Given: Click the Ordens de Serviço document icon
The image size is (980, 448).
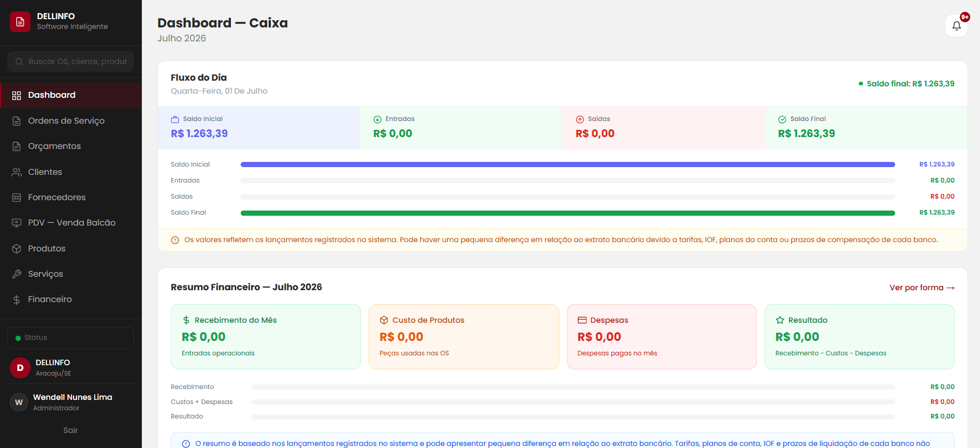Looking at the screenshot, I should point(17,121).
